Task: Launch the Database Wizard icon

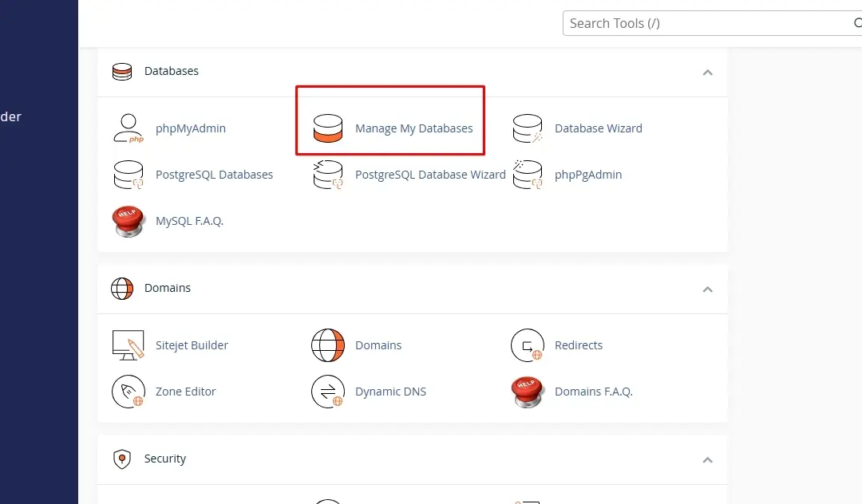Action: [528, 128]
